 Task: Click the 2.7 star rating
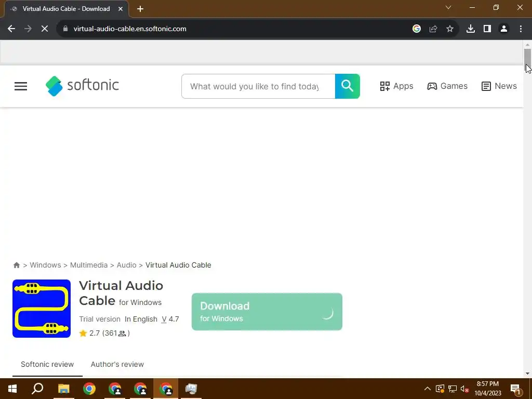[104, 333]
